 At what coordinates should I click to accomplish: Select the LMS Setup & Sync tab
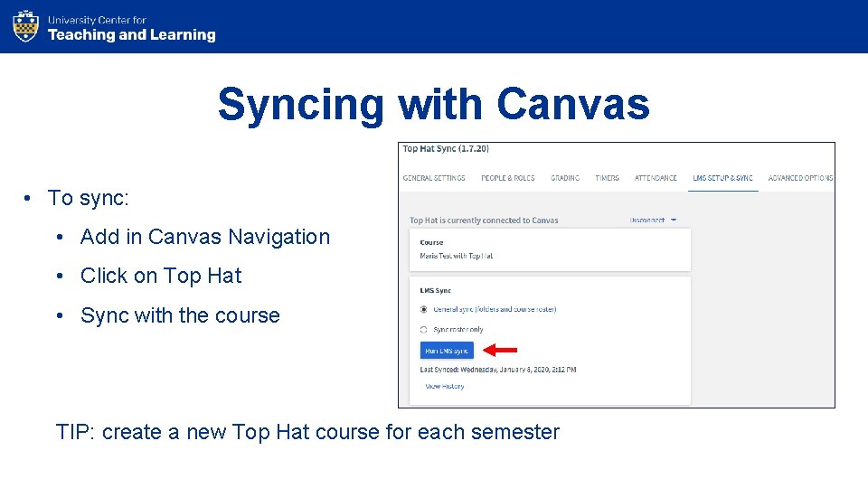click(723, 178)
